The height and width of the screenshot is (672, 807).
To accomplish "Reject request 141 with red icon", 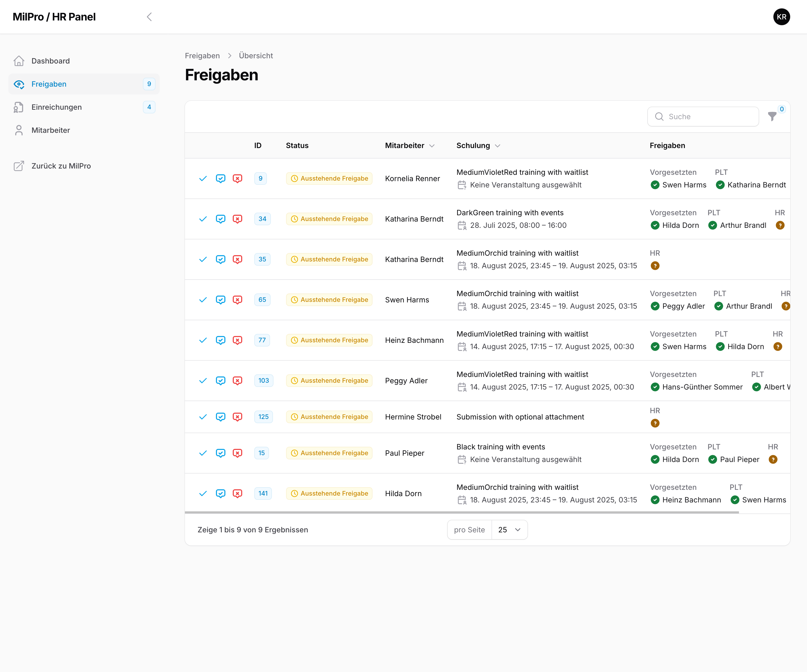I will pyautogui.click(x=237, y=493).
